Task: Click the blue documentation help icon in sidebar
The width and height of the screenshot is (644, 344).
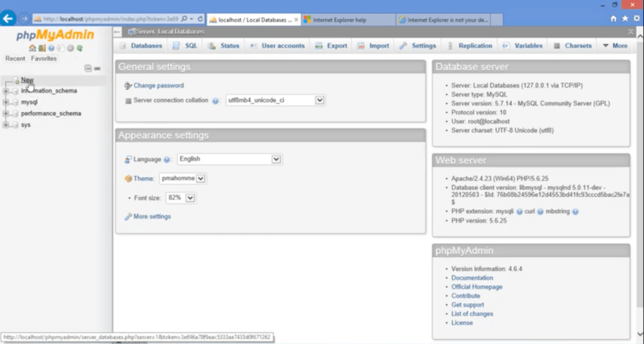Action: pyautogui.click(x=51, y=48)
